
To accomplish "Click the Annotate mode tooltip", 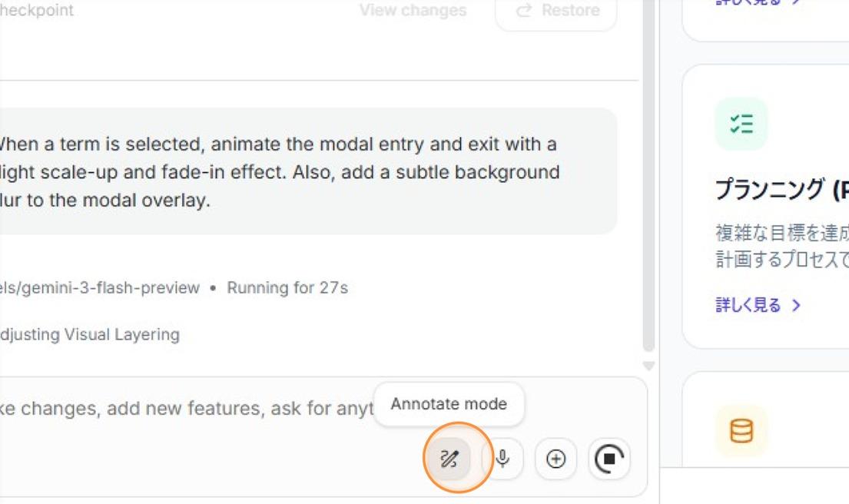I will [x=449, y=404].
